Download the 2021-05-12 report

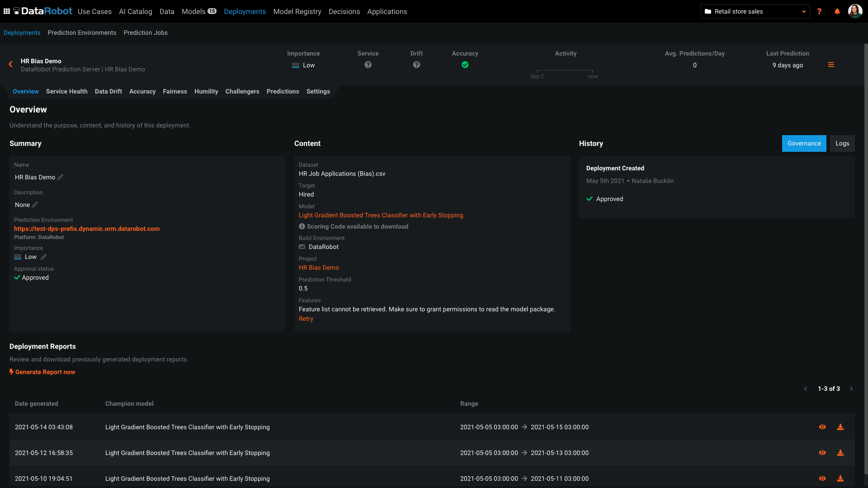click(840, 453)
